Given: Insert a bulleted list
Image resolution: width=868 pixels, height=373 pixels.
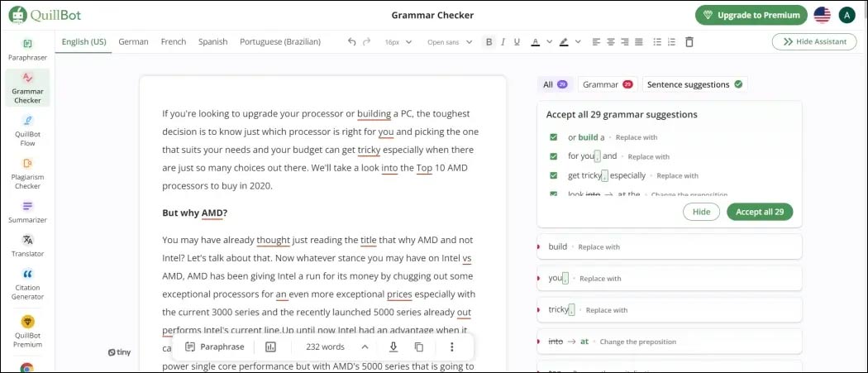Looking at the screenshot, I should click(x=657, y=41).
